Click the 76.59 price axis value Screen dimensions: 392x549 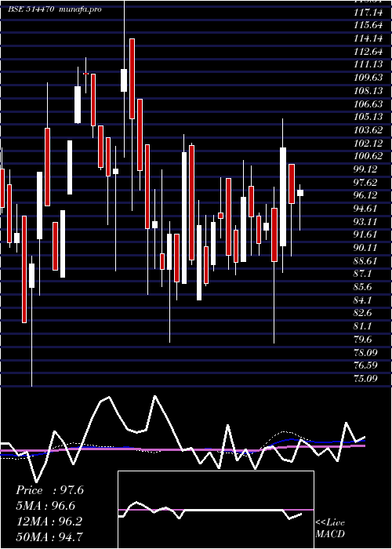(x=365, y=365)
